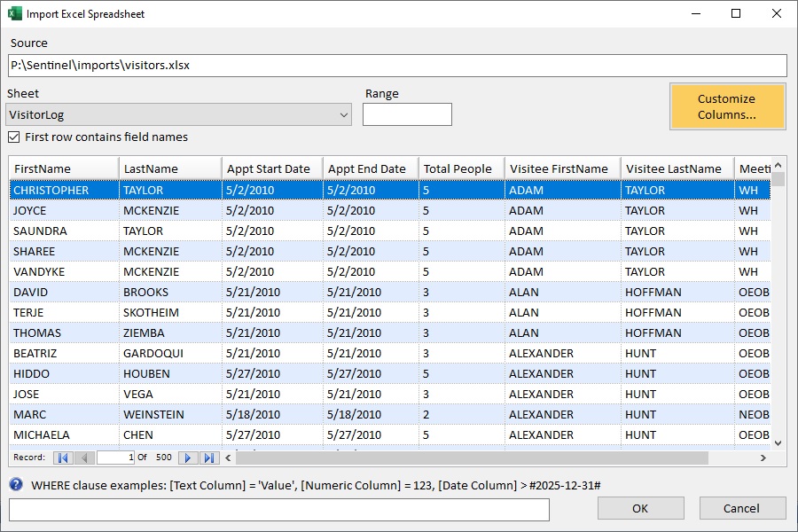Select the HIDDO cell
This screenshot has width=798, height=532.
[x=64, y=373]
